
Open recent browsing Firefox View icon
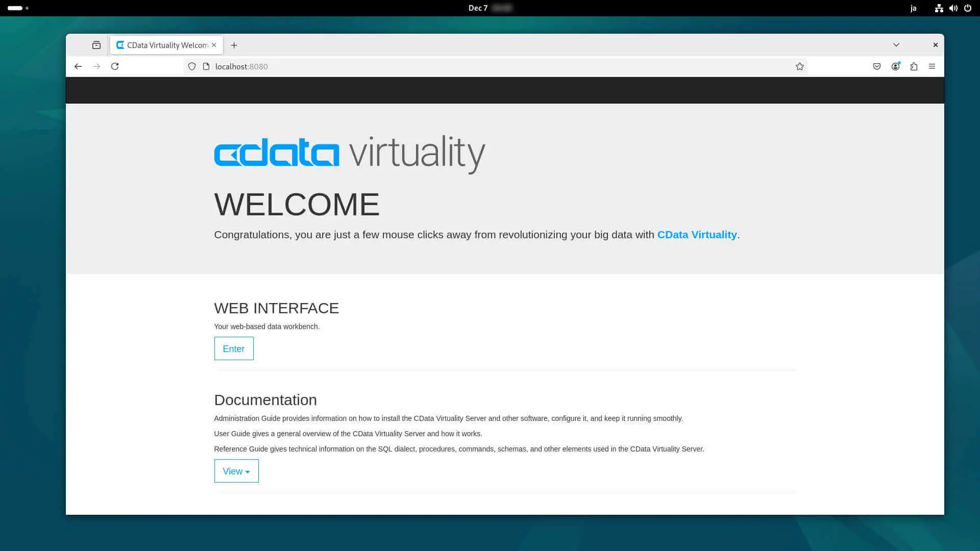(x=96, y=45)
